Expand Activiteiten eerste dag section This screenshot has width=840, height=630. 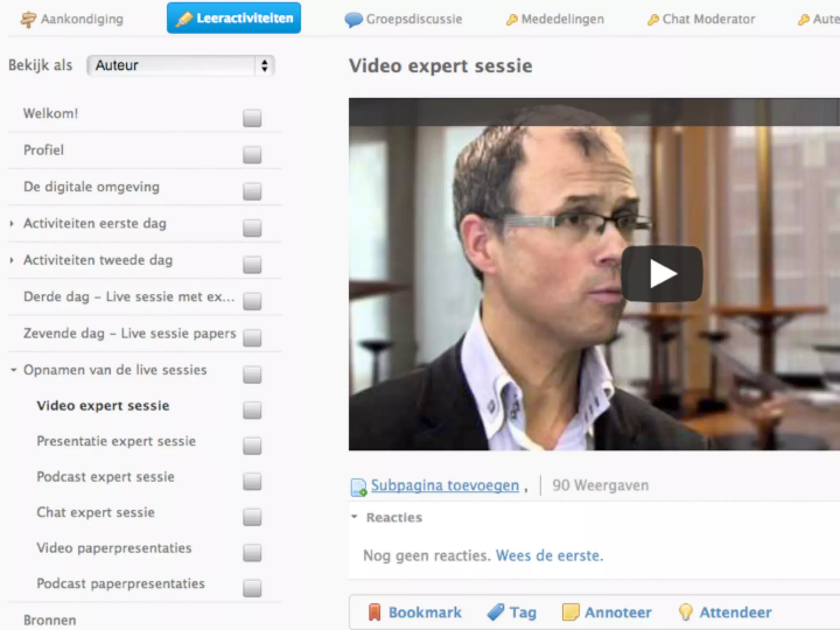[x=12, y=224]
